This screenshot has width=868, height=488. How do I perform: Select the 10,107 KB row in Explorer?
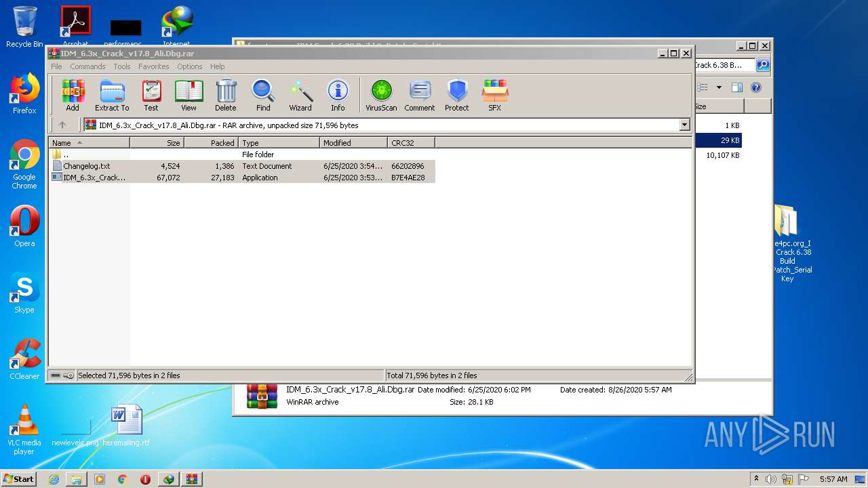[717, 155]
